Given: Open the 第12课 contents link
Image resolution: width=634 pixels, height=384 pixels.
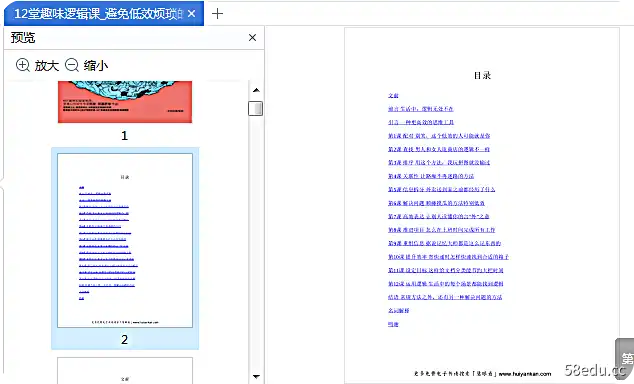Looking at the screenshot, I should coord(446,284).
